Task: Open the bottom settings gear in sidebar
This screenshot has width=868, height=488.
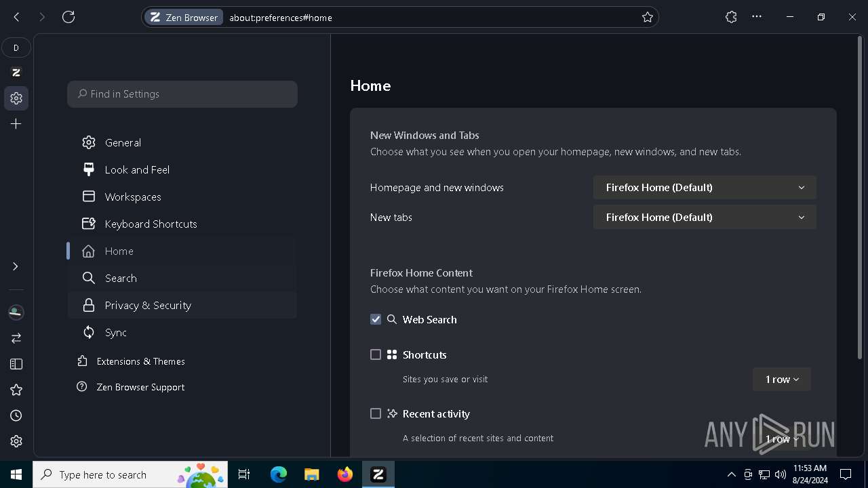Action: click(x=16, y=441)
